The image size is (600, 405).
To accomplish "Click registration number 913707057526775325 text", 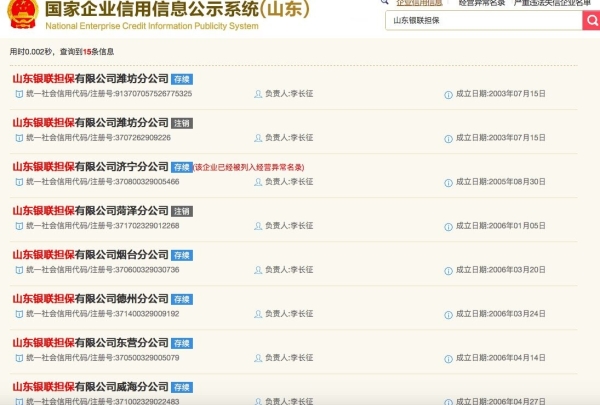I will (x=153, y=94).
